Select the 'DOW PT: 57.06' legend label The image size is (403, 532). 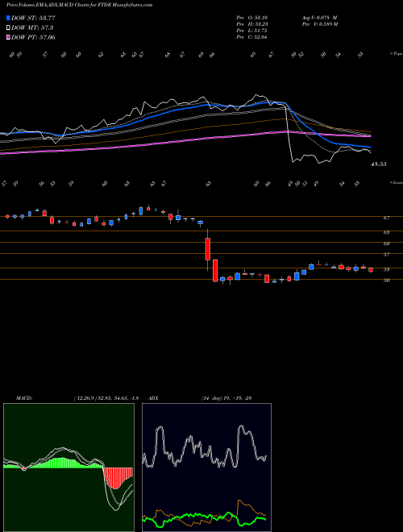point(33,37)
